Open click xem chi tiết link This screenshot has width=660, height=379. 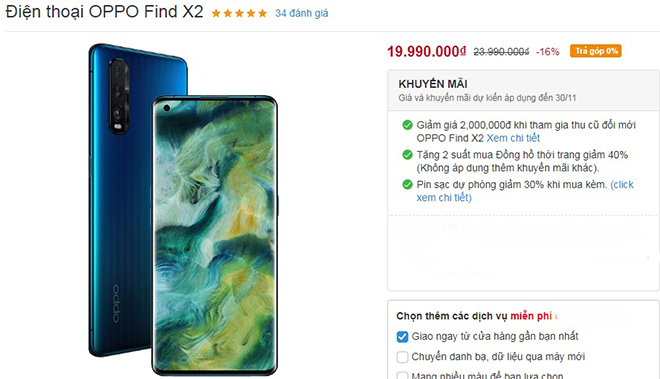(525, 191)
